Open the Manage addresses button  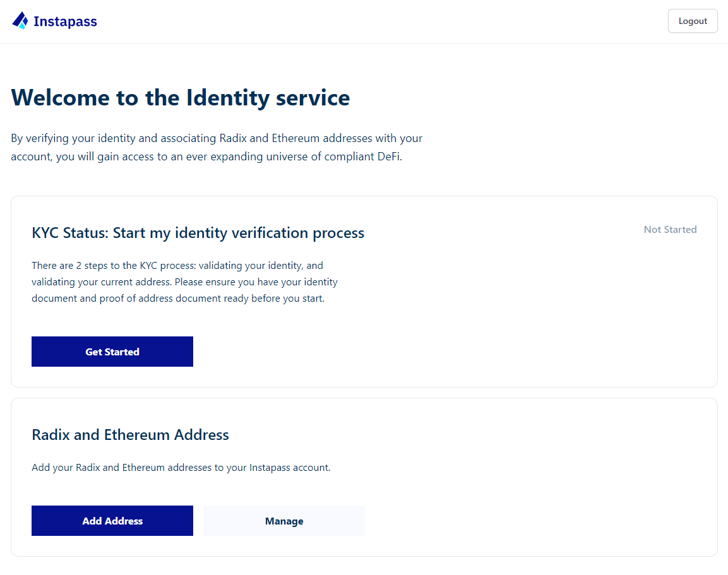(284, 521)
